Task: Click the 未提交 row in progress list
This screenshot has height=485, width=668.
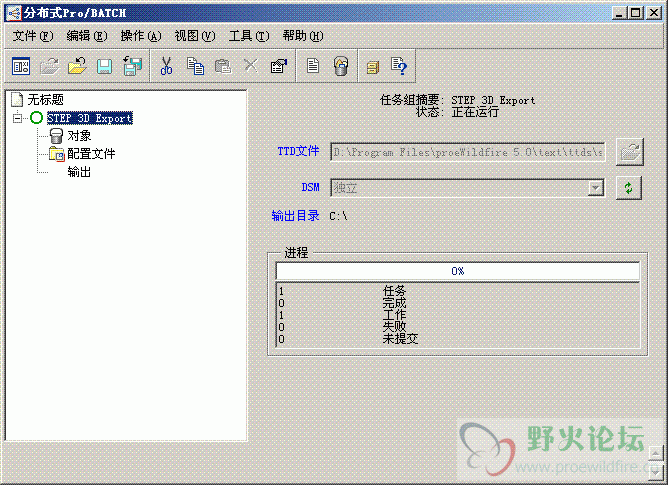Action: coord(458,339)
